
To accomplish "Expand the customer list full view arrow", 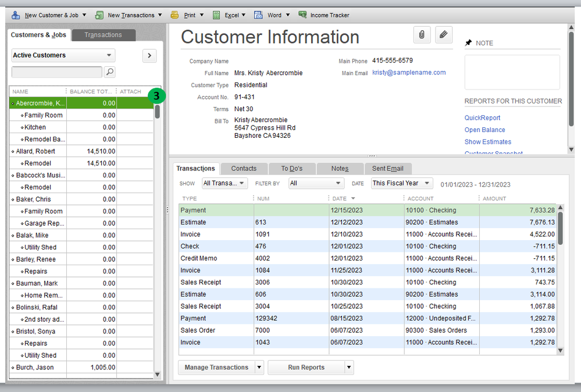I will 149,55.
